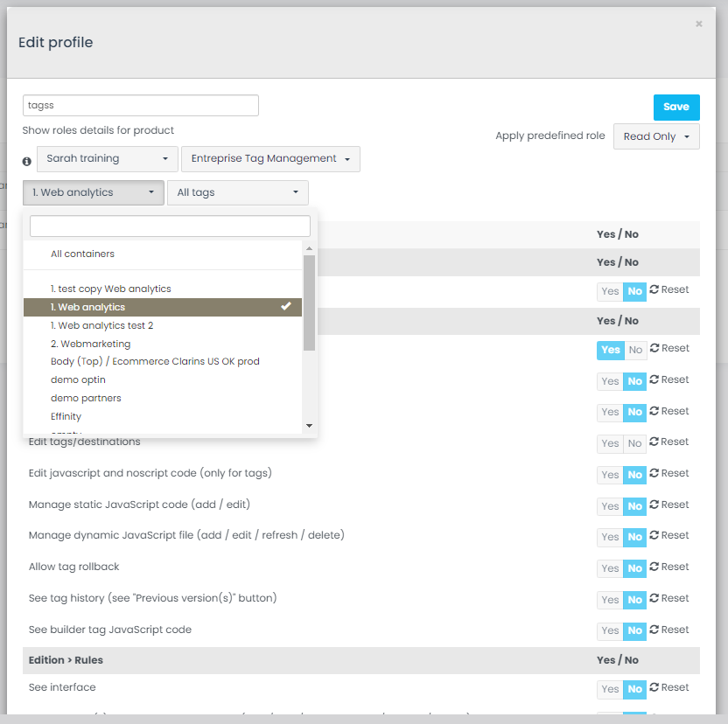
Task: Reset the Edit tags/destinations permission
Action: [669, 442]
